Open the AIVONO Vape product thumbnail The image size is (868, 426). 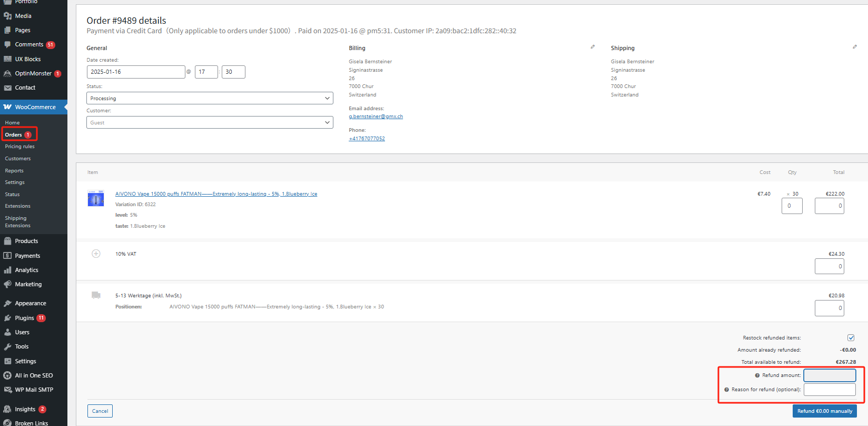(x=96, y=199)
